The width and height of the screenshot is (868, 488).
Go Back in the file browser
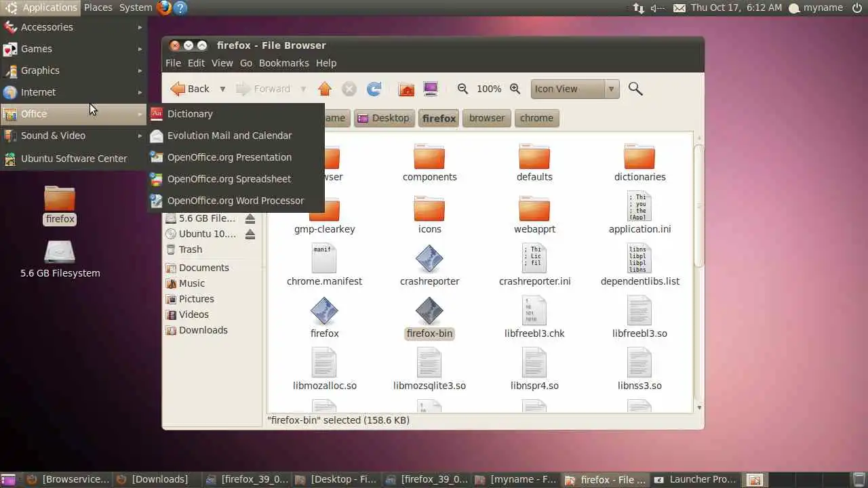click(190, 89)
